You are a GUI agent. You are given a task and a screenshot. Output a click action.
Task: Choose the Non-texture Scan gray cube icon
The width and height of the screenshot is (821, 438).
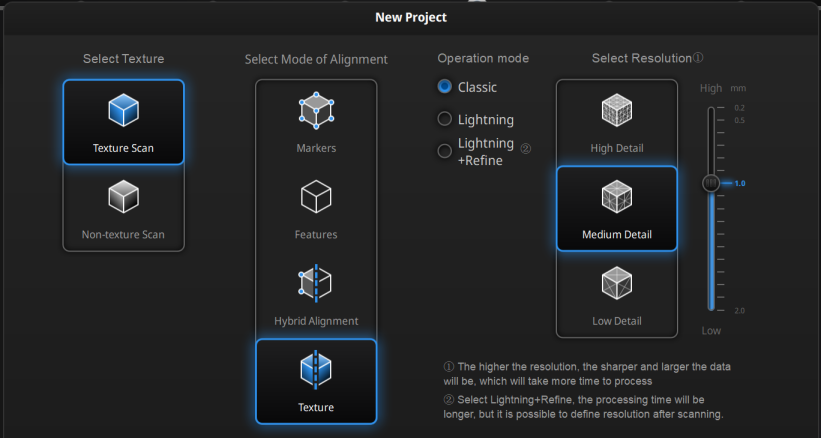(124, 197)
